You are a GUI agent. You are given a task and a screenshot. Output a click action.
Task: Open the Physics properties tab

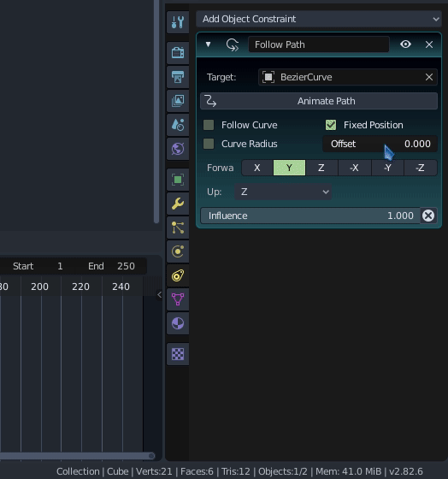[178, 251]
